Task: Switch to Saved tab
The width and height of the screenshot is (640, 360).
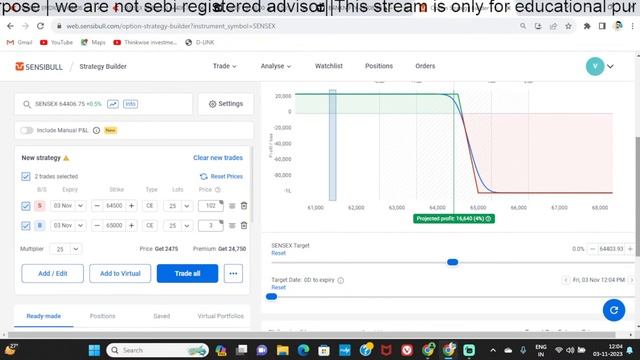Action: pyautogui.click(x=162, y=316)
